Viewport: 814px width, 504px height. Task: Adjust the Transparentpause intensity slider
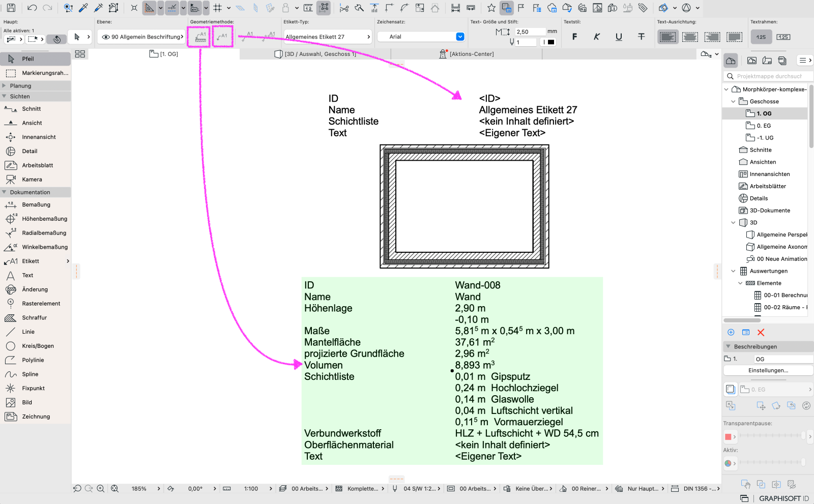[x=772, y=436]
